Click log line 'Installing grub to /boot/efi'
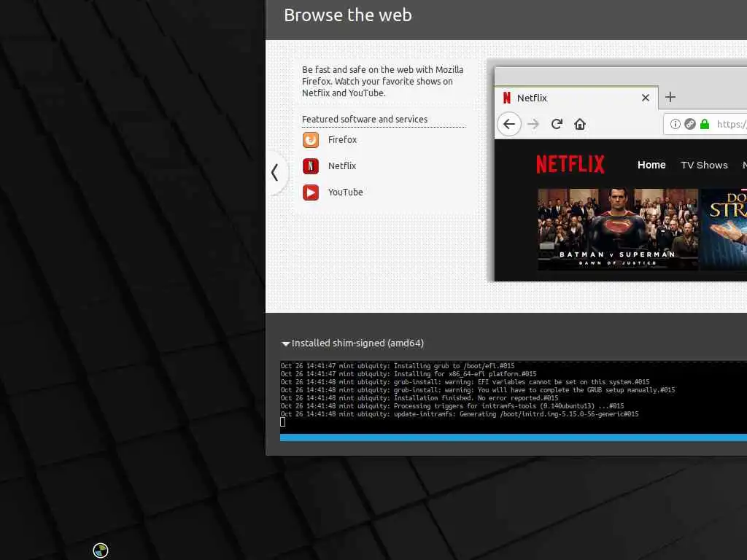Image resolution: width=747 pixels, height=560 pixels. (398, 366)
